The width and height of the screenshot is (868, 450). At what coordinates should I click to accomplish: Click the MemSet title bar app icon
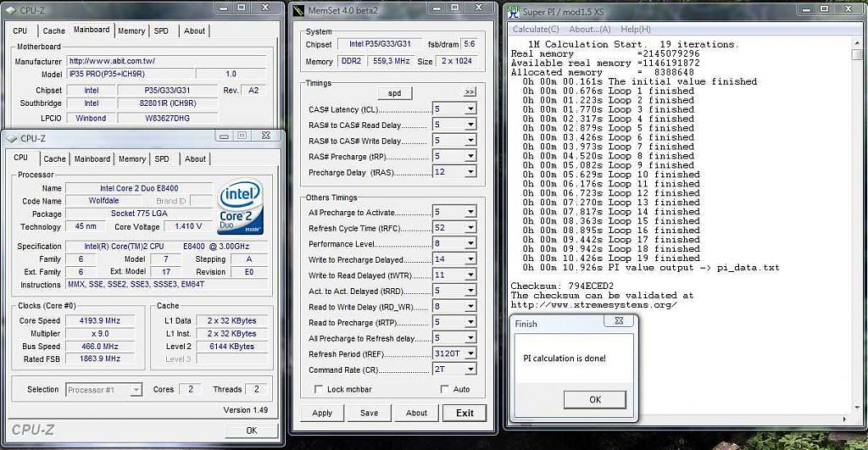[x=298, y=10]
